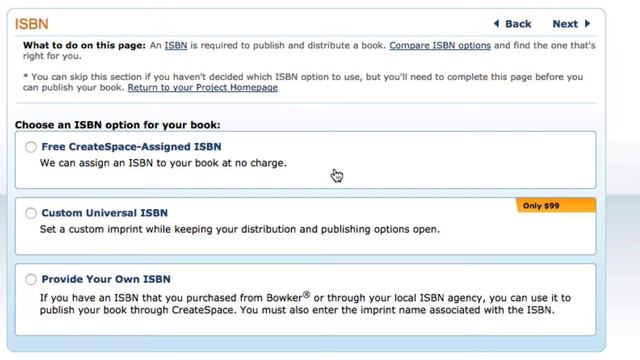This screenshot has width=640, height=360.
Task: Click 'Set a custom imprint' description text
Action: [x=240, y=229]
